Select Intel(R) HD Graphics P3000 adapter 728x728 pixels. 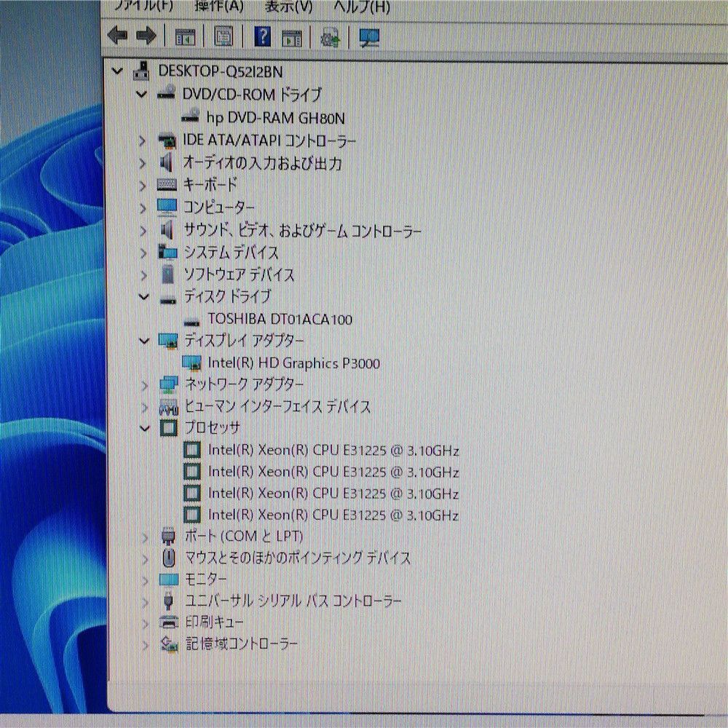294,363
